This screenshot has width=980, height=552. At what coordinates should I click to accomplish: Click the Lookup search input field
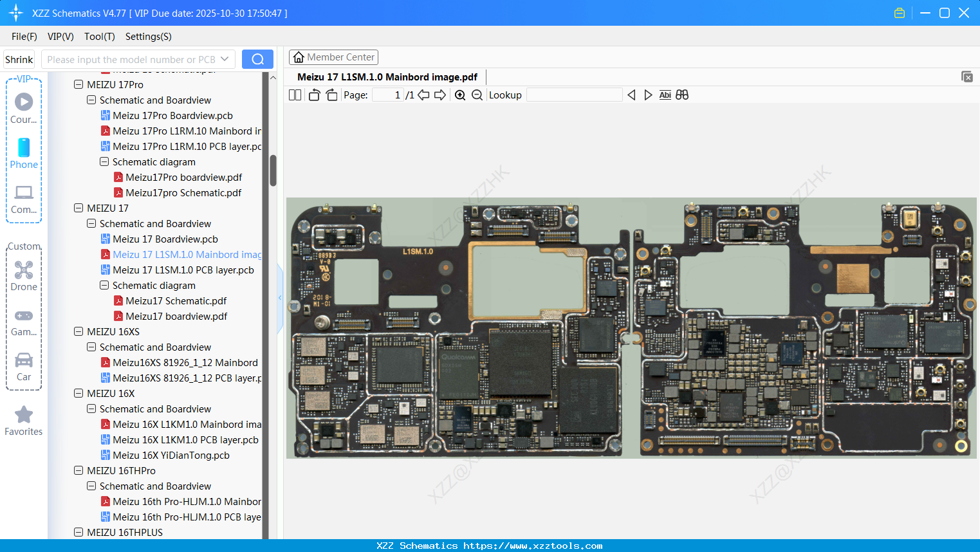575,95
